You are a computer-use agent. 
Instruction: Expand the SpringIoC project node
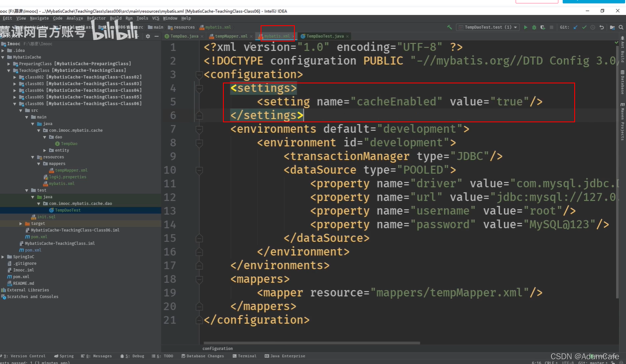tap(3, 257)
